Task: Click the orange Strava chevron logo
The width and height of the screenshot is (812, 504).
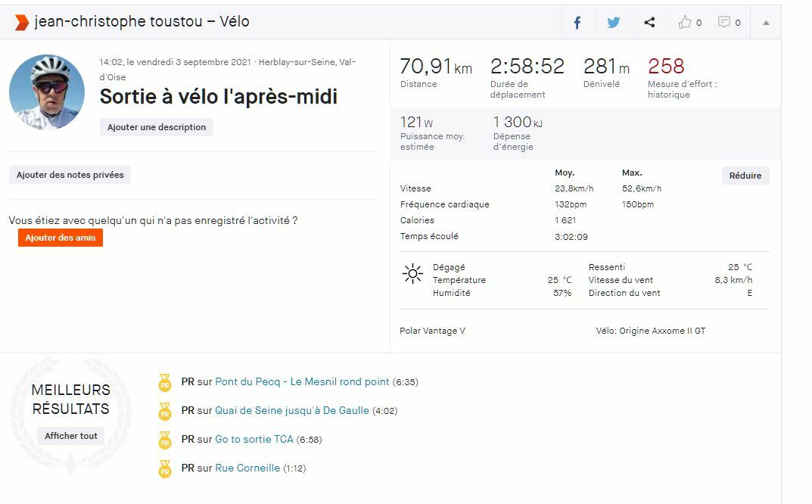Action: [22, 23]
